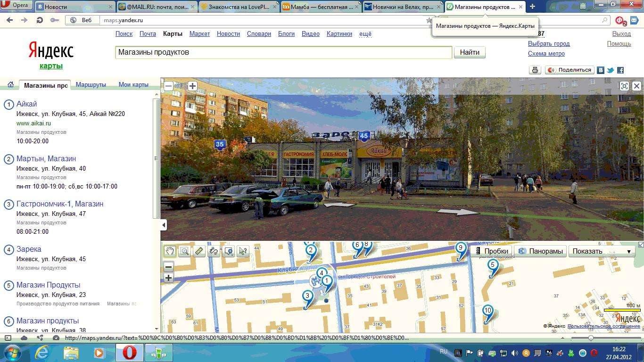Open the route-building tool on the map toolbar
644x362 pixels.
point(214,251)
